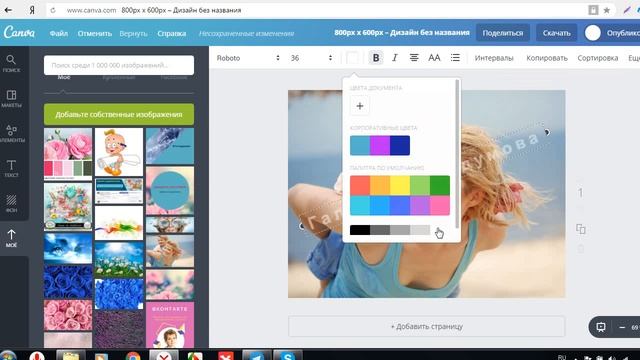Select dark navy corporate color swatch
The height and width of the screenshot is (360, 640).
pos(400,145)
